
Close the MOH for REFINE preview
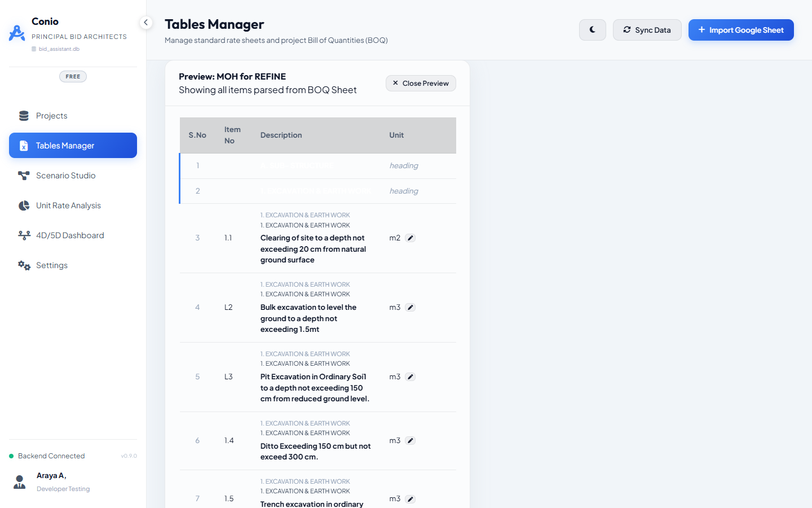(x=421, y=83)
